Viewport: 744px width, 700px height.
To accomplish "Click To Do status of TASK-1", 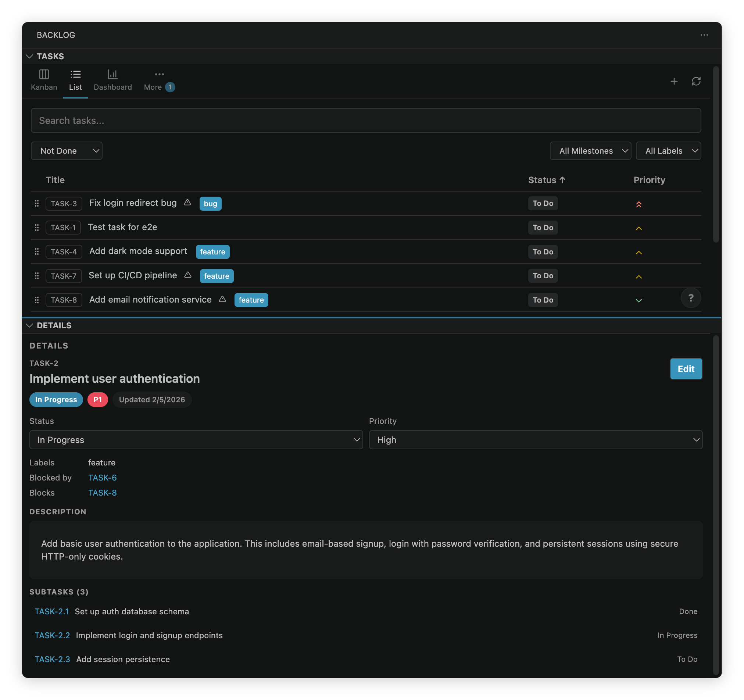I will 543,228.
